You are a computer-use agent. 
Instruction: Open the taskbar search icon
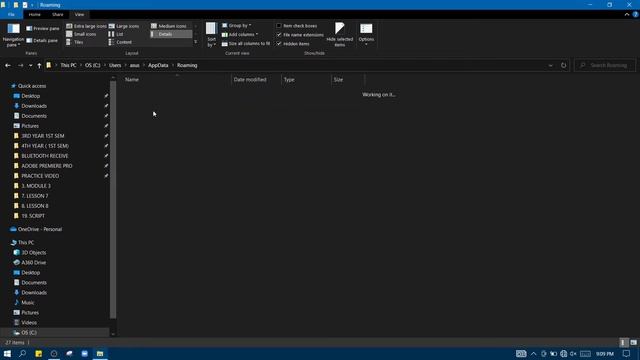(22, 353)
